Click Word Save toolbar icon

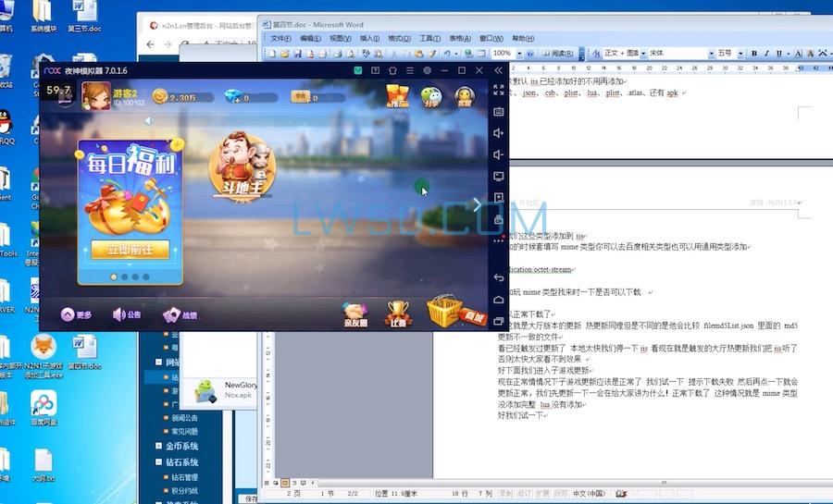coord(297,54)
